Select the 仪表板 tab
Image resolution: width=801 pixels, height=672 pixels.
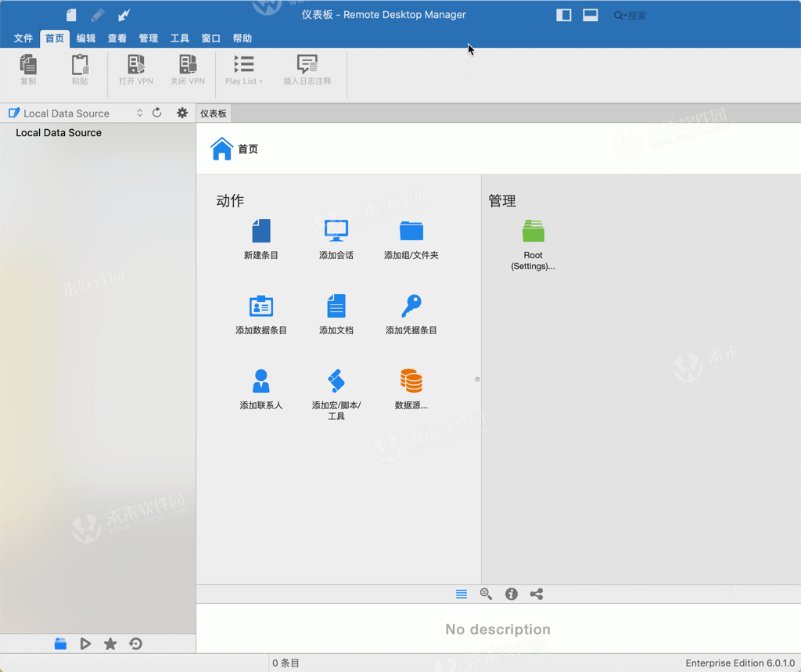(x=213, y=113)
